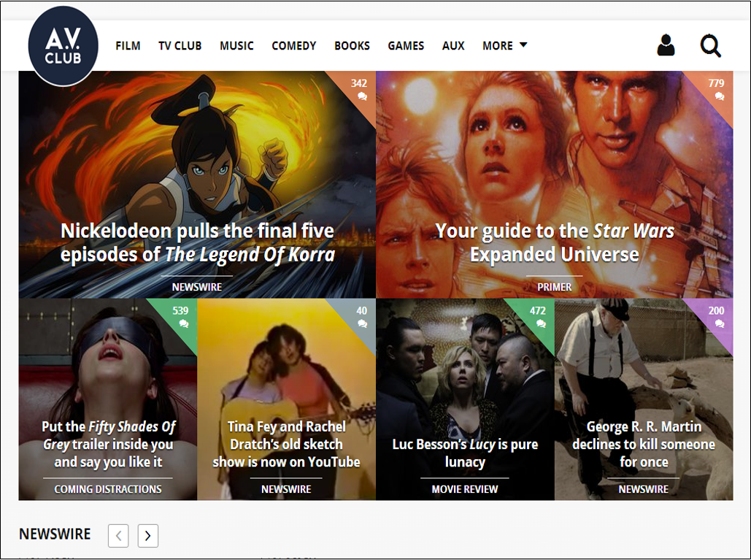Open the AUX section
Screen dimensions: 751x560
tap(453, 45)
